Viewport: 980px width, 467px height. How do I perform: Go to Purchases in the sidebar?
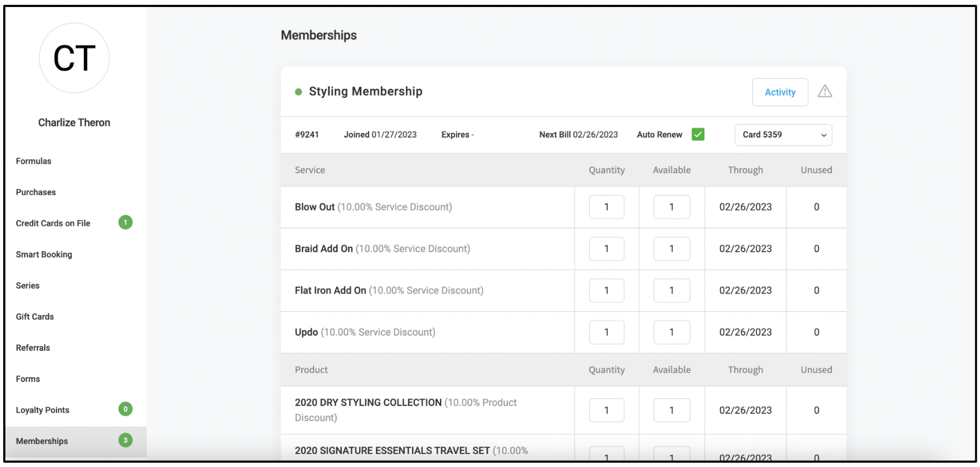point(35,192)
